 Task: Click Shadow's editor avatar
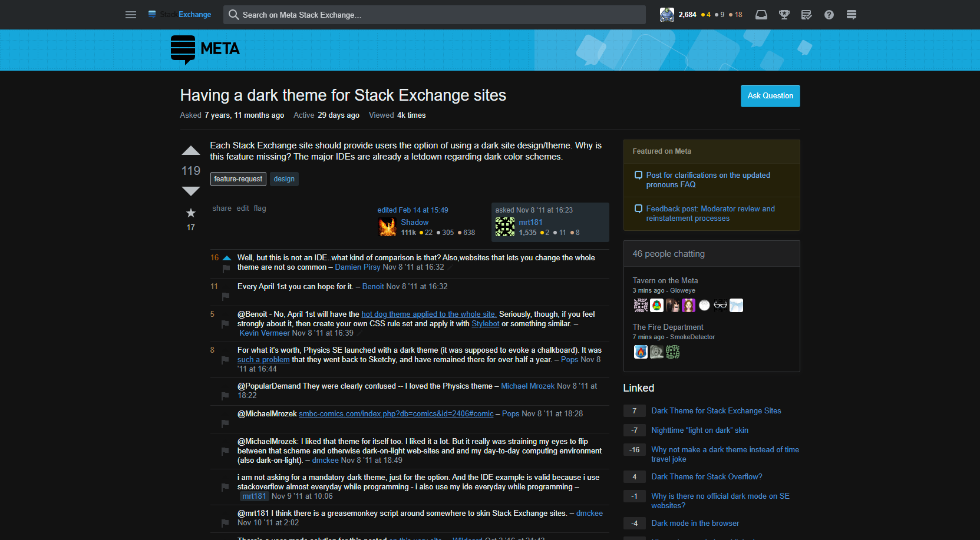coord(387,227)
